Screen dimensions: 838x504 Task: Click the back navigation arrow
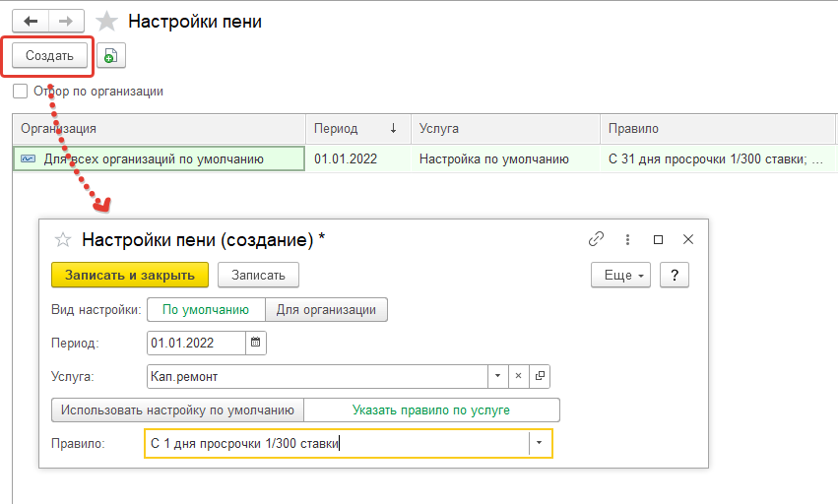click(31, 21)
